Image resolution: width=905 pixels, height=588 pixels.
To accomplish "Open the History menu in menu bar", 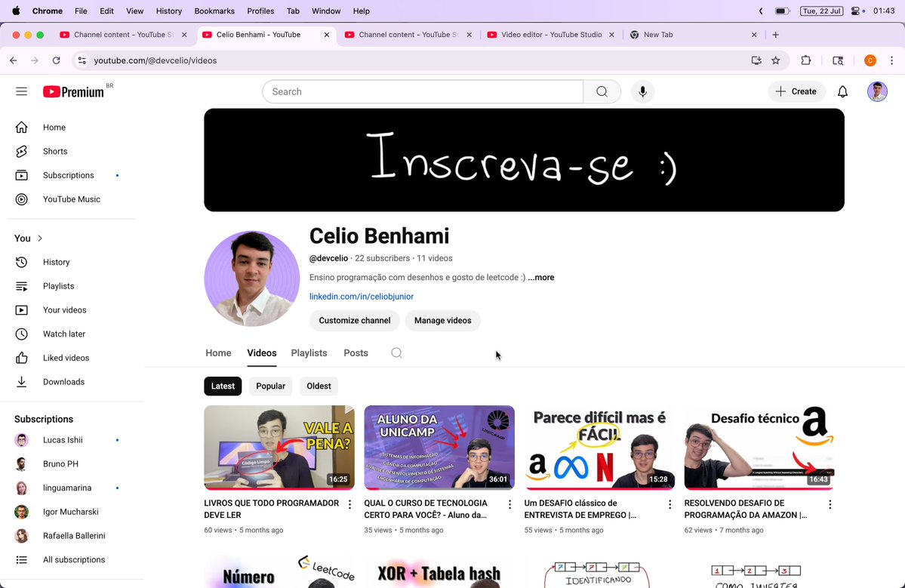I will pos(168,11).
